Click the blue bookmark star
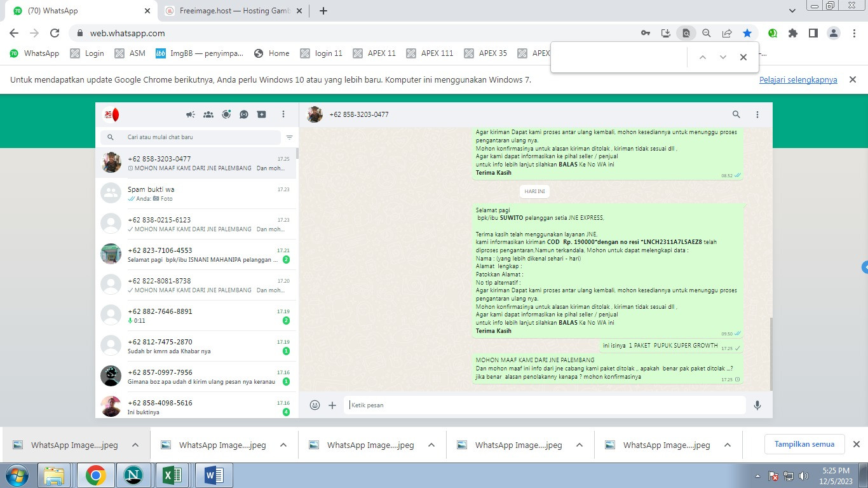Image resolution: width=868 pixels, height=488 pixels. 747,33
